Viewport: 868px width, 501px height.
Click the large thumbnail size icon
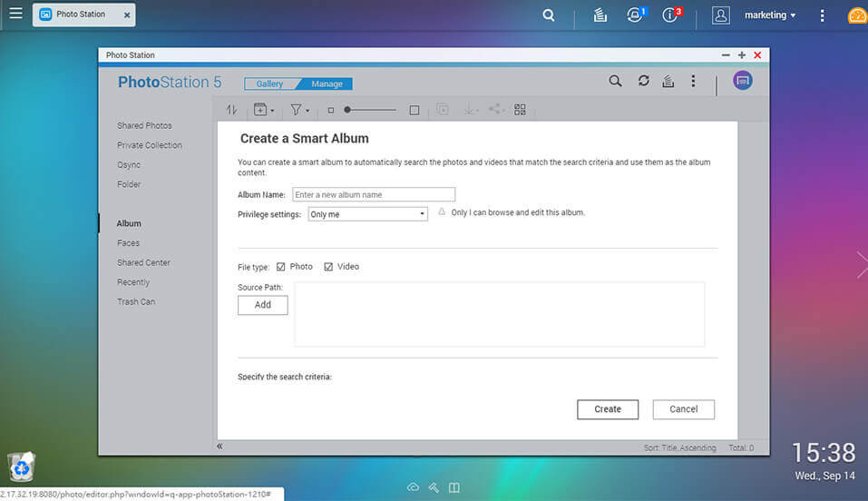coord(414,111)
